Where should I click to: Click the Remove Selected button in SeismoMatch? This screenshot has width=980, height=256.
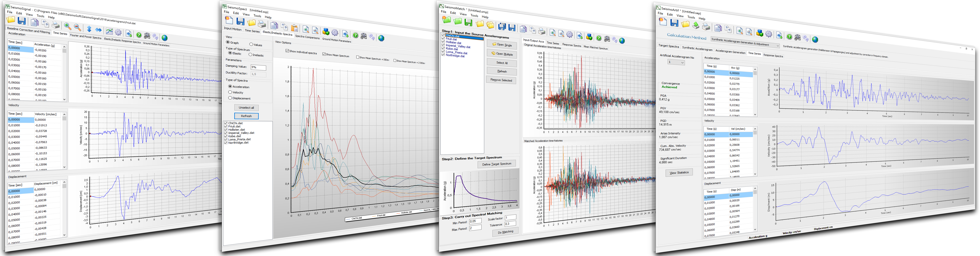[501, 80]
